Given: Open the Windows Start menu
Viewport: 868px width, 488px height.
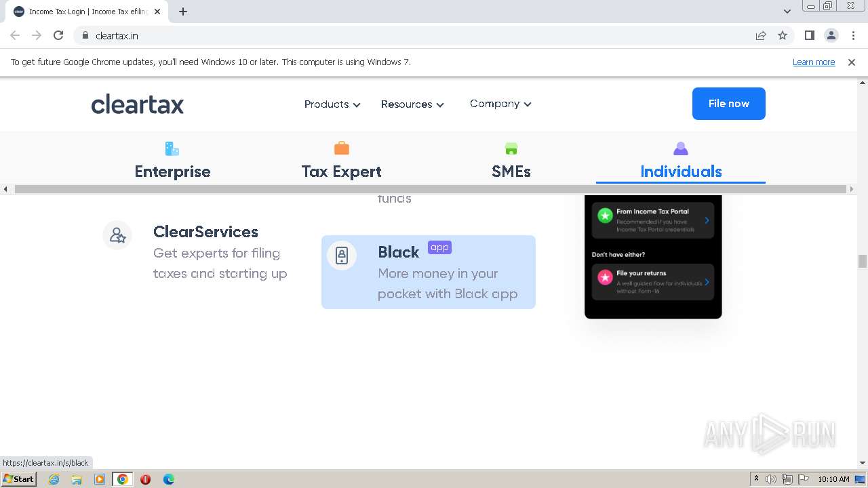Looking at the screenshot, I should point(19,479).
